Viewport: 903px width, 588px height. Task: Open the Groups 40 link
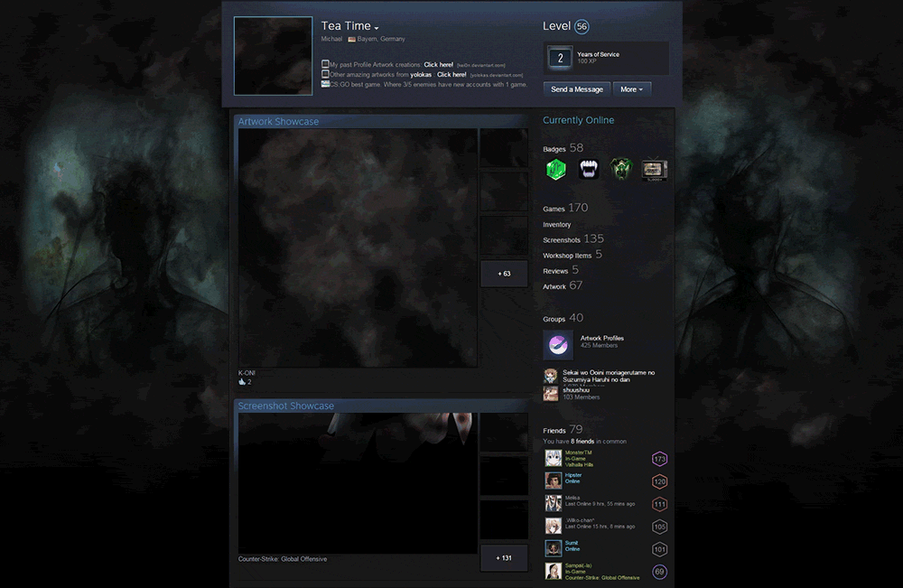tap(563, 318)
